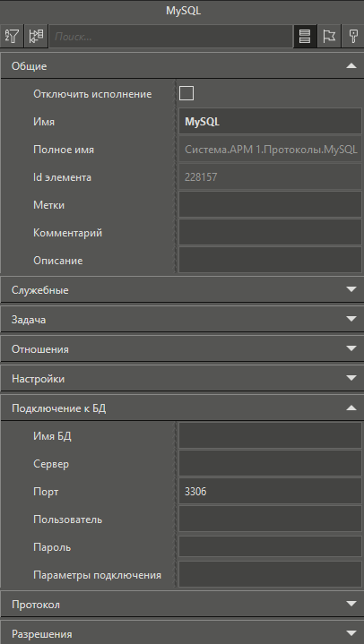
Task: Click the Комментарий input field
Action: 270,233
